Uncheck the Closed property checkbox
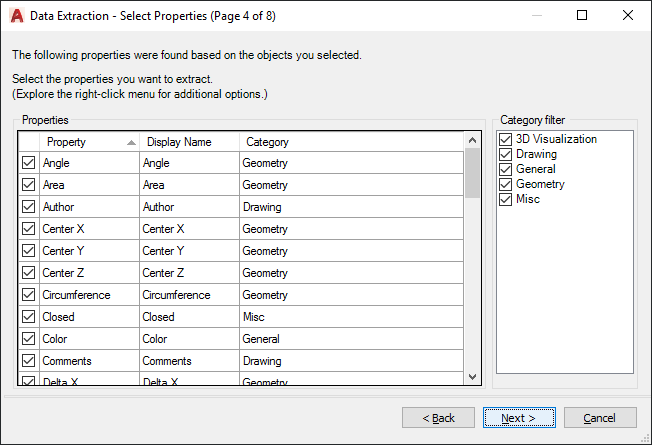This screenshot has height=445, width=652. point(28,317)
